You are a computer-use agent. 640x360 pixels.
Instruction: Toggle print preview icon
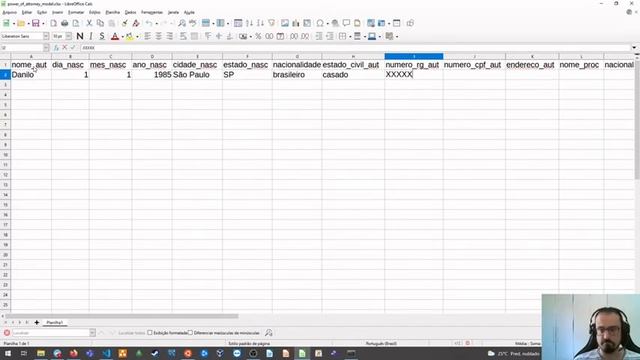pos(76,23)
